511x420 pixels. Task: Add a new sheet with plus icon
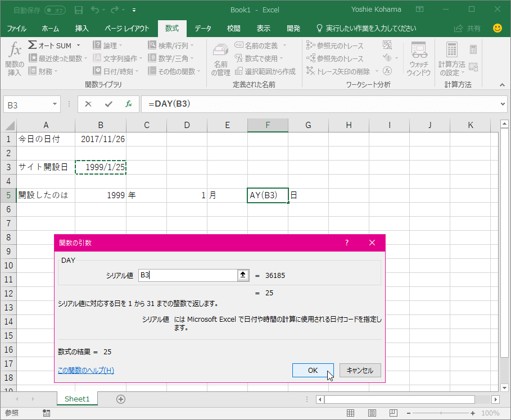pos(120,399)
